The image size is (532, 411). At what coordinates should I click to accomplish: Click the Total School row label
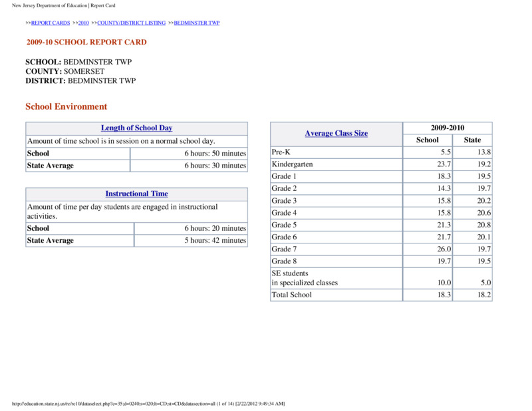291,295
